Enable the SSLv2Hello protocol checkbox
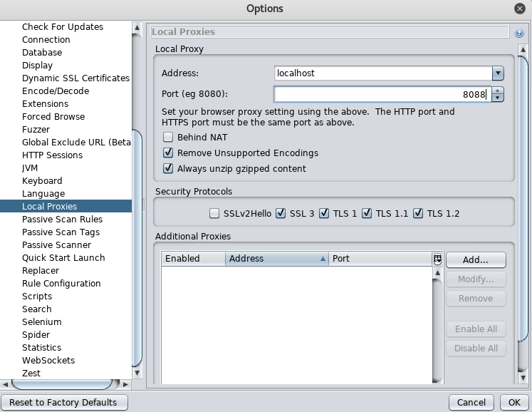The width and height of the screenshot is (532, 412). click(214, 213)
